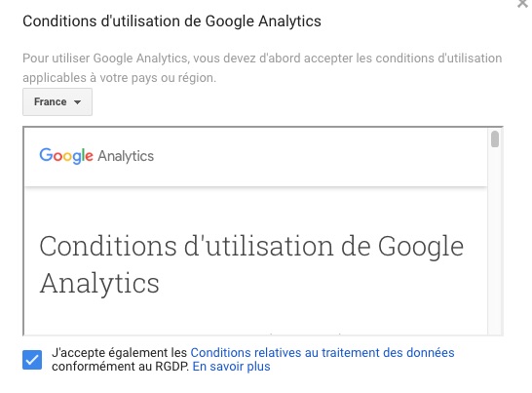Open Conditions relatives au traitement des données link
Viewport: 532px width, 393px height.
(323, 353)
